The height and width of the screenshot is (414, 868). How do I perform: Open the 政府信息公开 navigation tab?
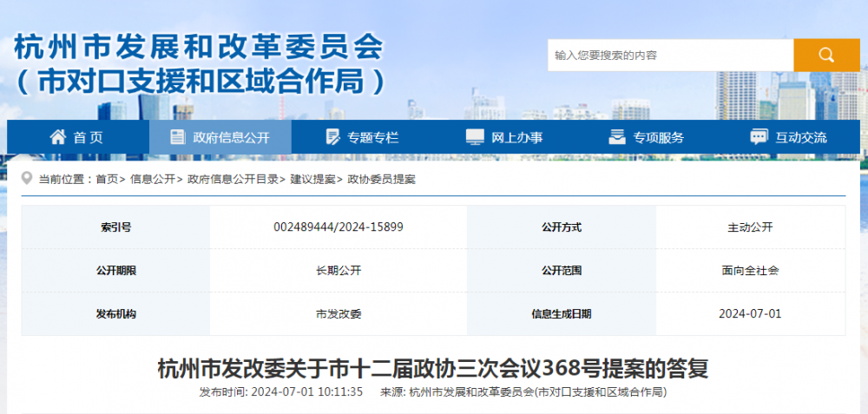point(220,137)
